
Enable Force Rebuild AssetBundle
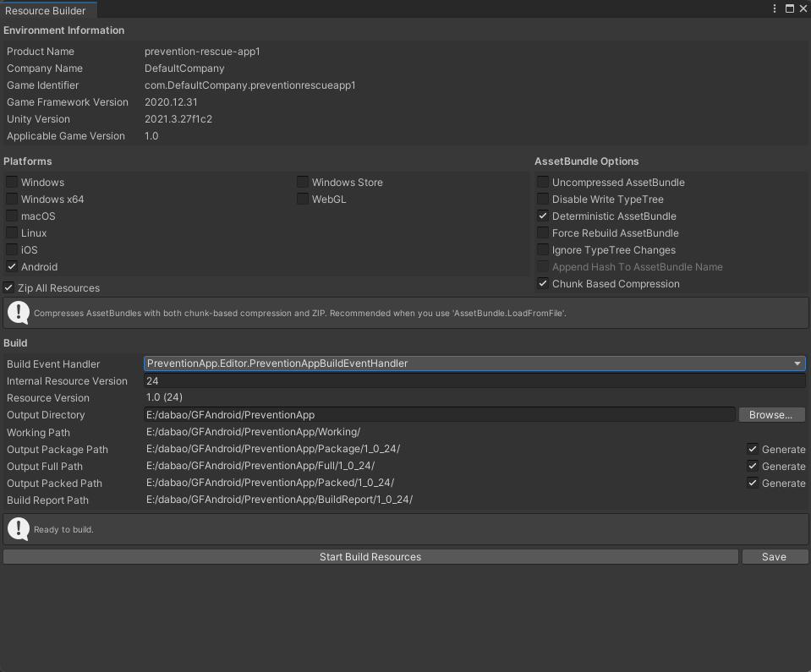click(x=542, y=232)
